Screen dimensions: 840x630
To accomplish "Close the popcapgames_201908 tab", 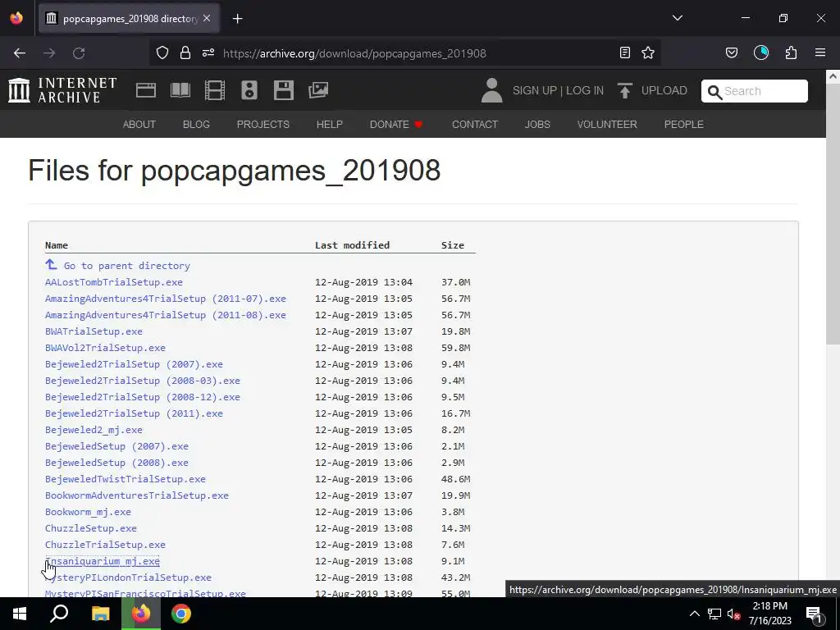I will click(207, 18).
